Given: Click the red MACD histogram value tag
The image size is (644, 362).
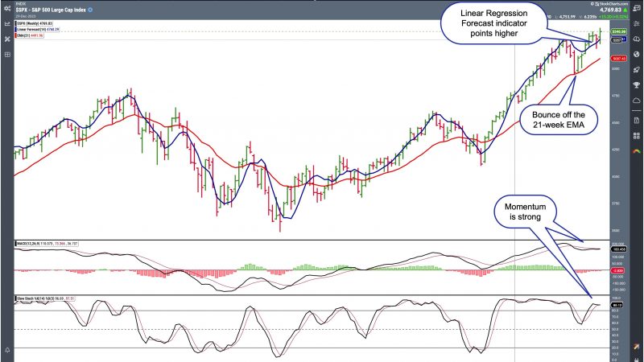Looking at the screenshot, I should [618, 270].
